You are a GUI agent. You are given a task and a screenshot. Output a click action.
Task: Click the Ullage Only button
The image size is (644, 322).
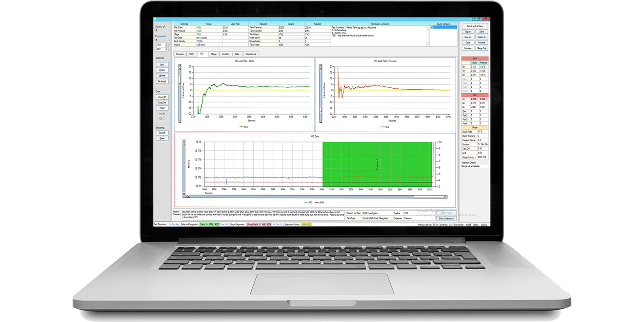pyautogui.click(x=482, y=48)
